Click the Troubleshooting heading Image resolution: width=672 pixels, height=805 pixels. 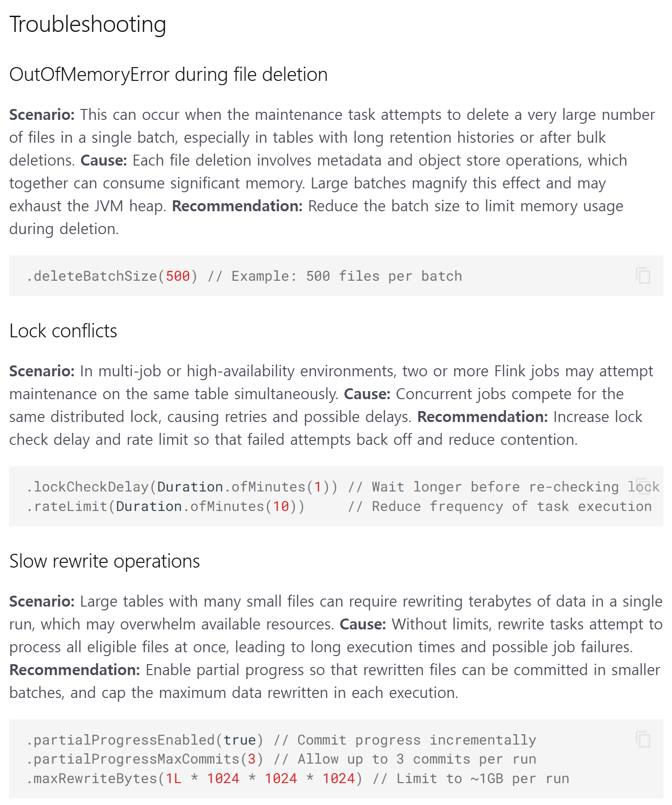click(x=88, y=24)
